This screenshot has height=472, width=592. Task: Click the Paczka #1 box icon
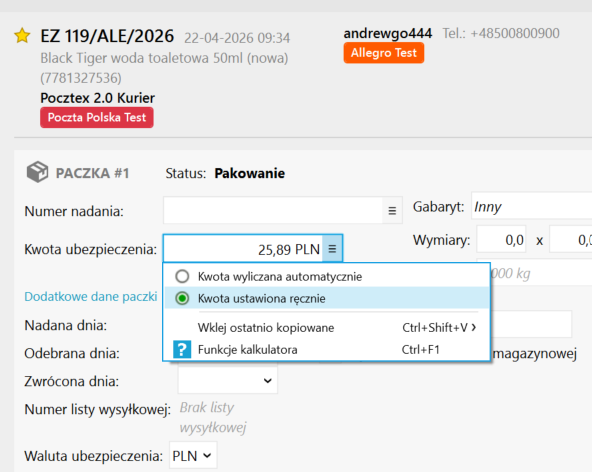point(37,172)
